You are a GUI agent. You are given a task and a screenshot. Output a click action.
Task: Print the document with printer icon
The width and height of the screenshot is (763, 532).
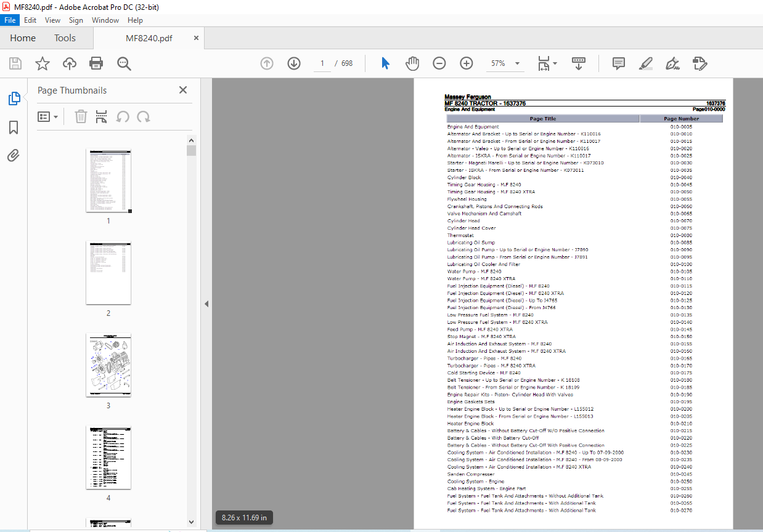[96, 63]
